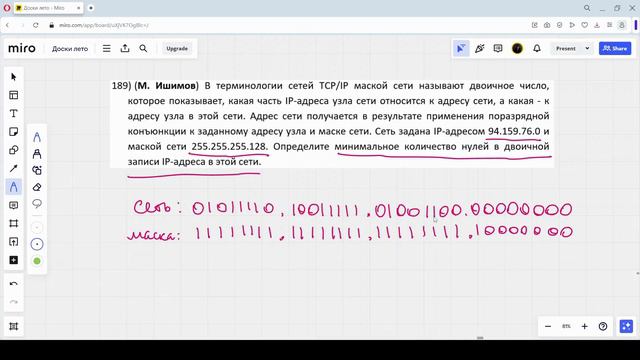Select the Lasso tool
Viewport: 640px width, 360px height.
click(x=37, y=204)
